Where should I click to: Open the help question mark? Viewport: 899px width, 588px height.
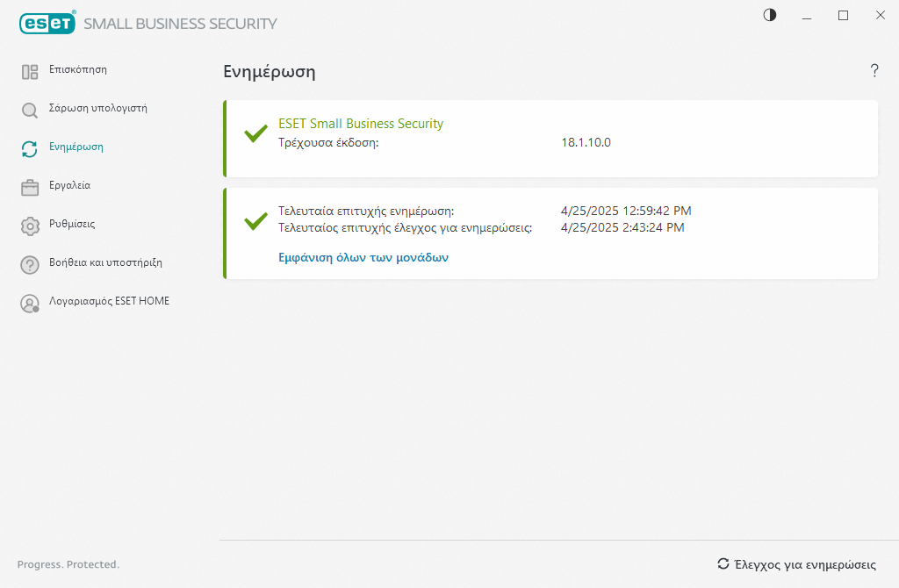874,71
